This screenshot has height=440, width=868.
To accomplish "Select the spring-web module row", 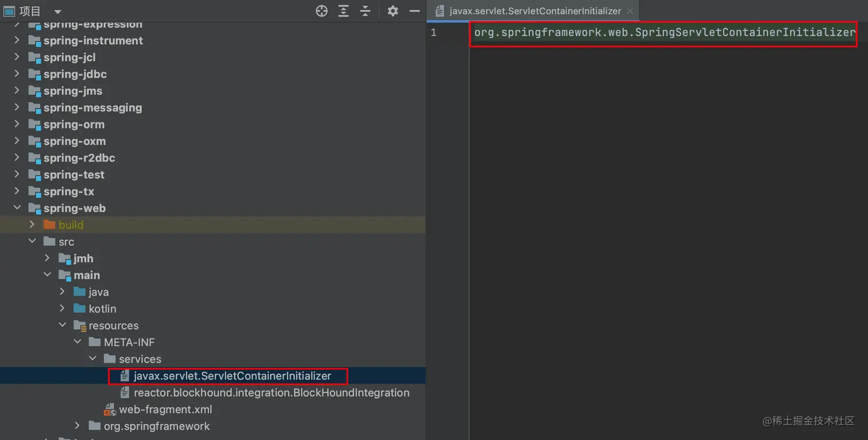I will coord(212,207).
